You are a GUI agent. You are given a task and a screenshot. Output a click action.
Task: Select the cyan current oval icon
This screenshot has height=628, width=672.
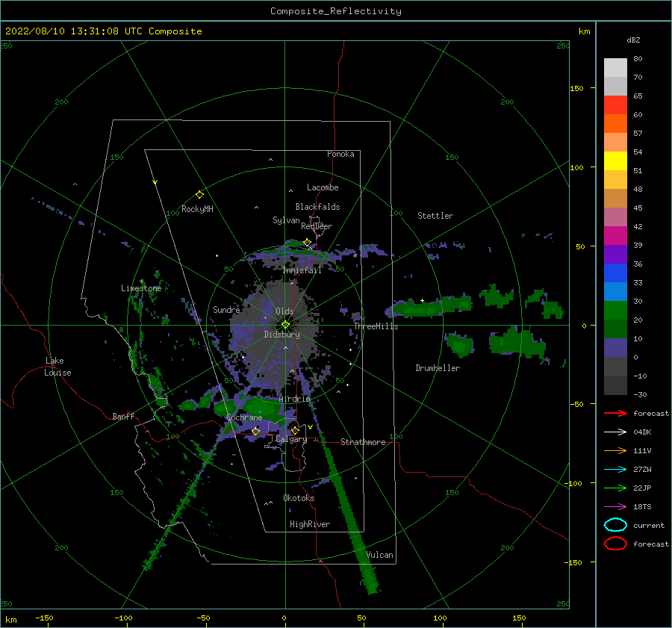pyautogui.click(x=615, y=525)
